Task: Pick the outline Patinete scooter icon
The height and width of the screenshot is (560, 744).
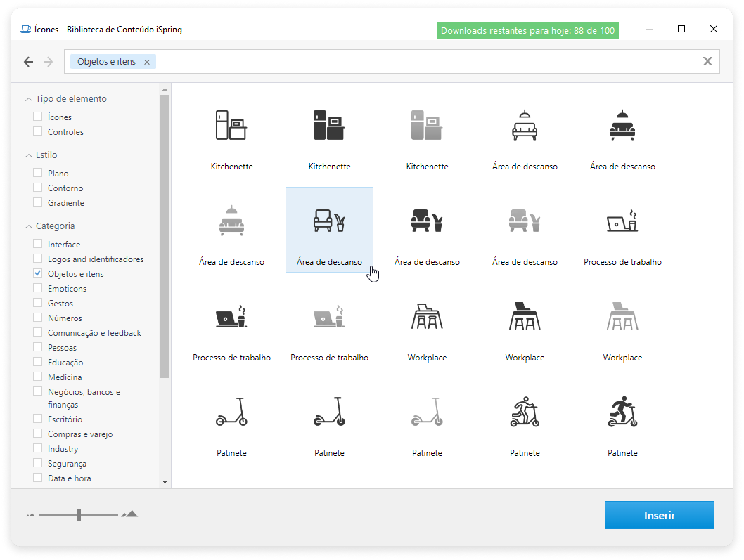Action: coord(231,412)
